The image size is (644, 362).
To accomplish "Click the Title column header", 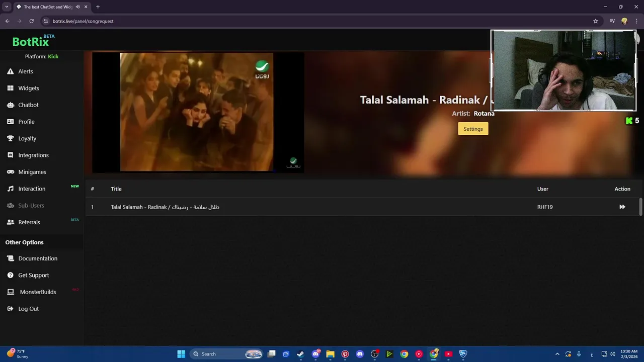I will [x=116, y=189].
